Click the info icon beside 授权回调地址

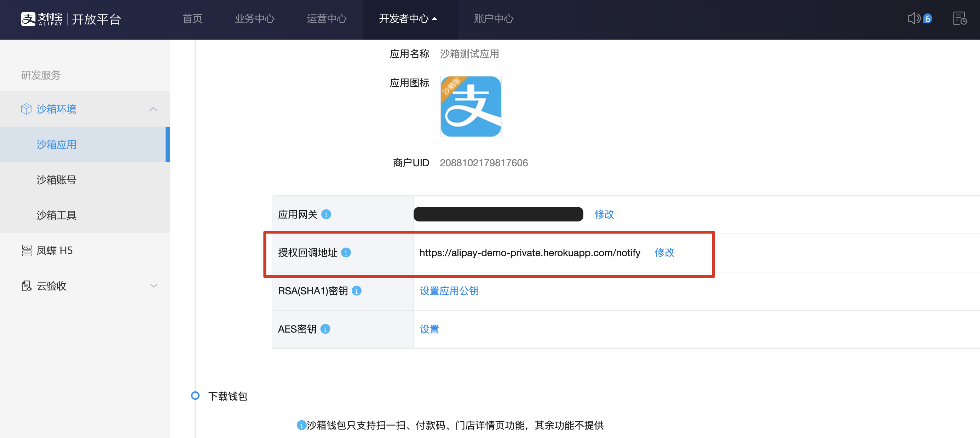pyautogui.click(x=346, y=253)
